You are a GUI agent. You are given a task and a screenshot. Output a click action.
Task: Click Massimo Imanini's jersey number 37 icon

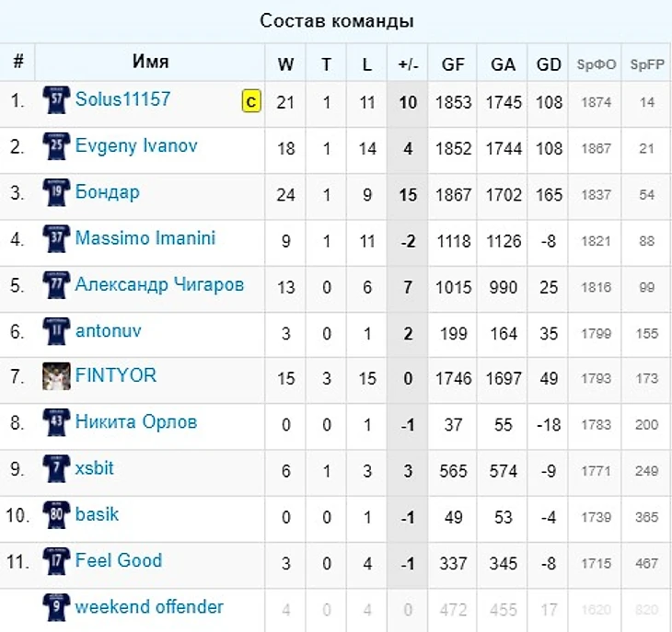[56, 239]
